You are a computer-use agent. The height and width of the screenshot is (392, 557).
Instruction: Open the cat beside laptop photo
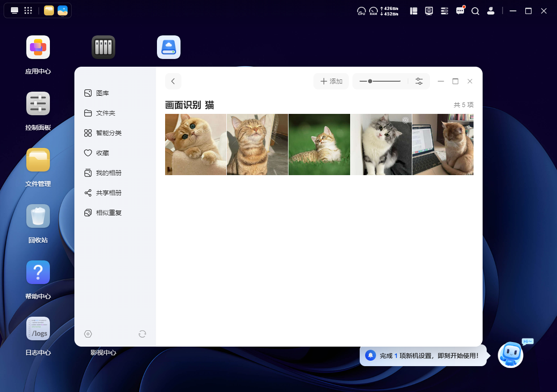[443, 144]
